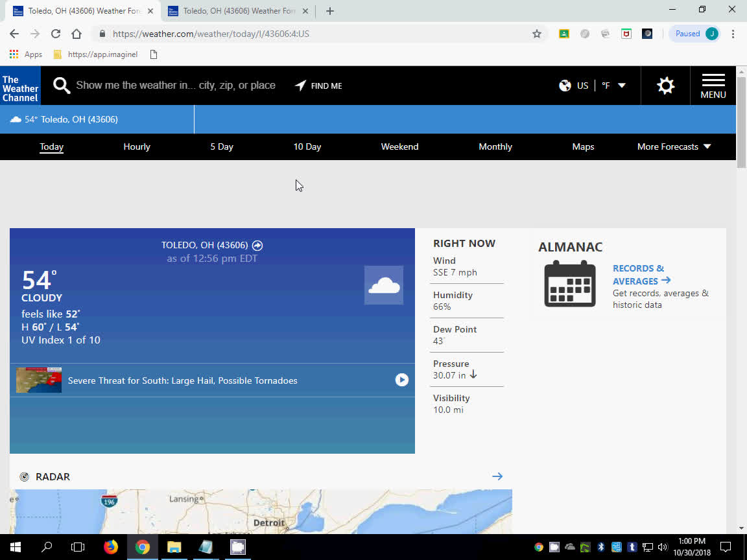Viewport: 747px width, 560px height.
Task: Play the Severe Threat video
Action: pos(402,380)
